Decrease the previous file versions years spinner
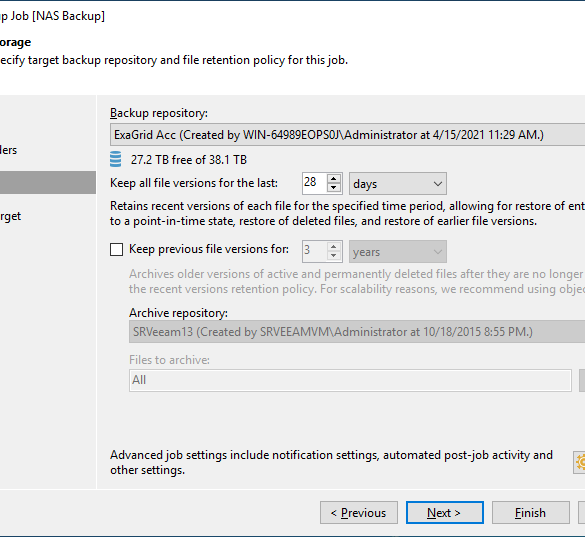585x537 pixels. pos(334,256)
